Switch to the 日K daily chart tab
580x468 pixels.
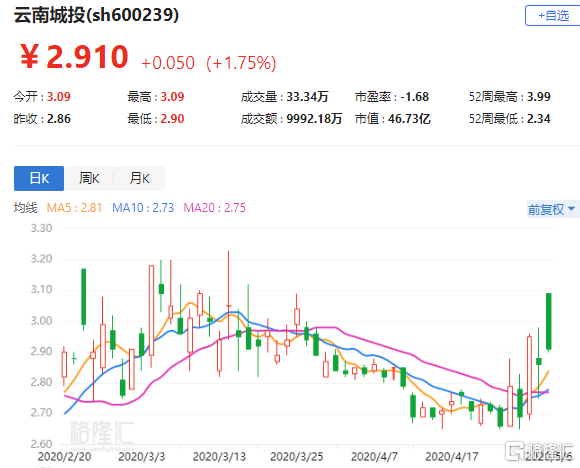pos(39,178)
